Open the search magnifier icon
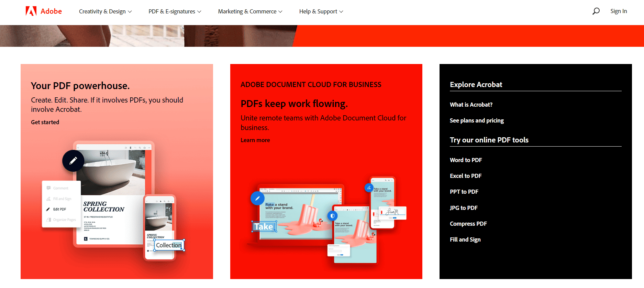644x288 pixels. 596,11
